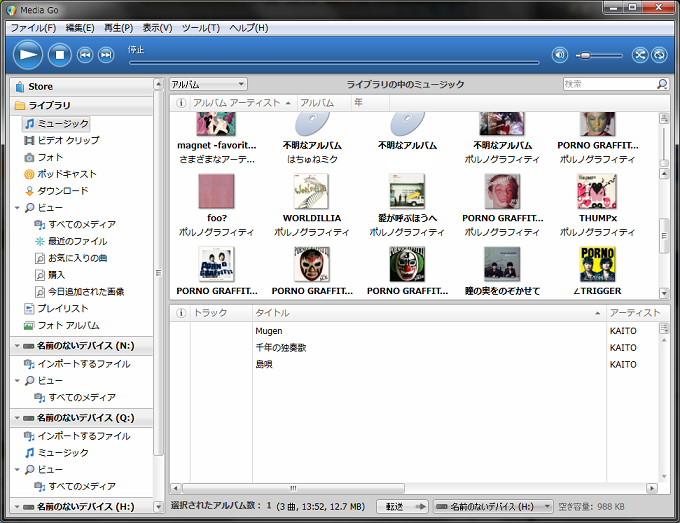680x523 pixels.
Task: Select the 瞳の奥をのぞかせて album cover
Action: click(502, 264)
